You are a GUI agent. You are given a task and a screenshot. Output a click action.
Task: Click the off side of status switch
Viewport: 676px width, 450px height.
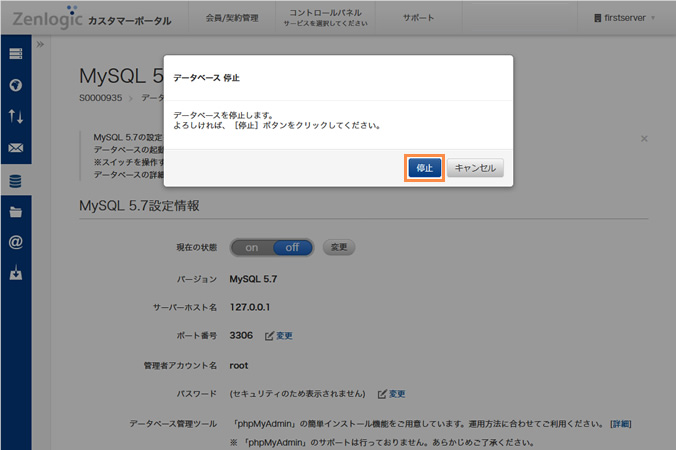tap(292, 247)
